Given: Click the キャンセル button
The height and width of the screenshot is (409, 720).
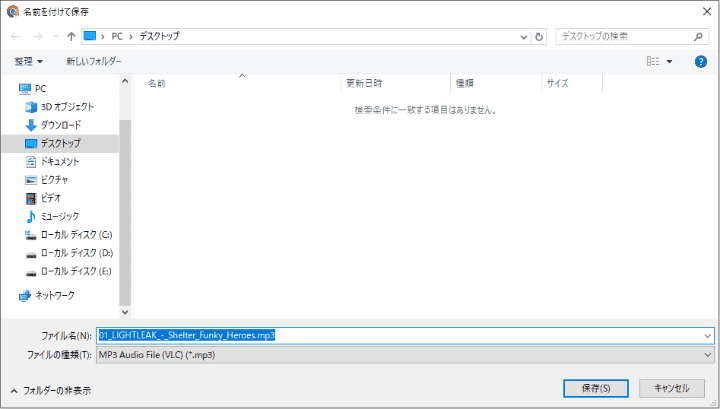Looking at the screenshot, I should pos(671,388).
